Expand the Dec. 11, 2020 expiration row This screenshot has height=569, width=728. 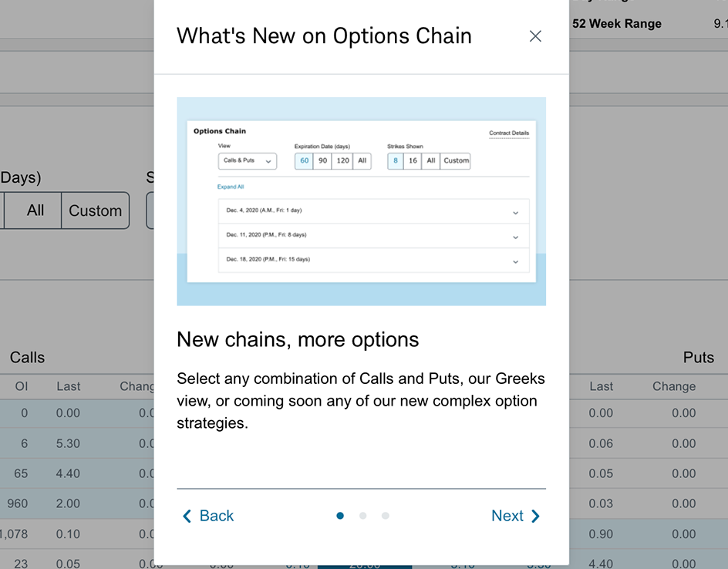pyautogui.click(x=374, y=236)
